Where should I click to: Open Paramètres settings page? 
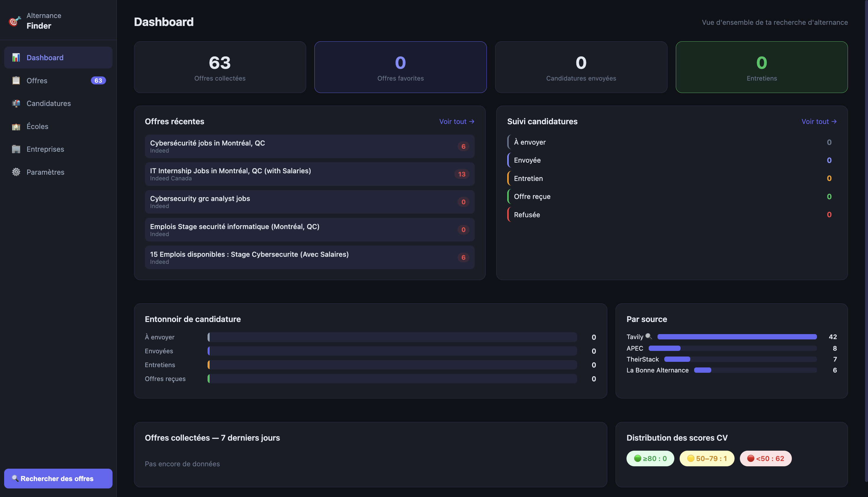click(x=58, y=172)
